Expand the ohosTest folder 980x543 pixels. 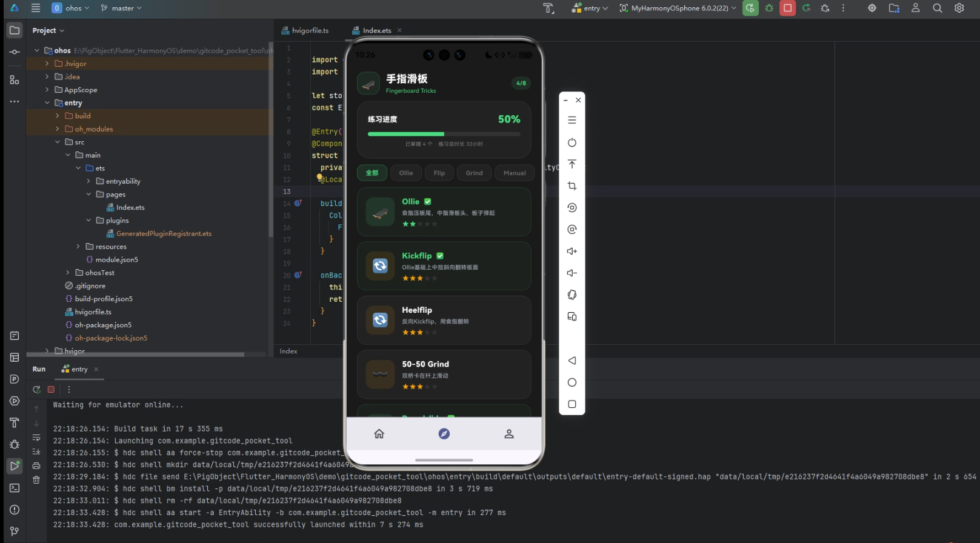click(68, 273)
